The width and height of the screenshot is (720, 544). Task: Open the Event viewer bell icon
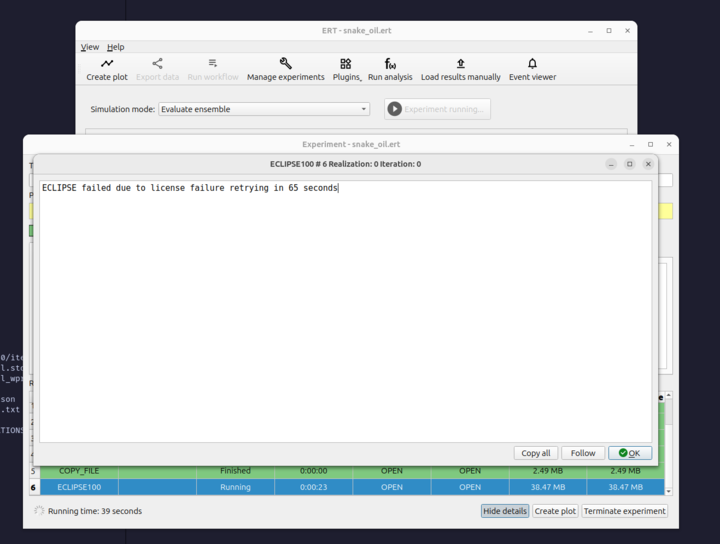[x=532, y=63]
